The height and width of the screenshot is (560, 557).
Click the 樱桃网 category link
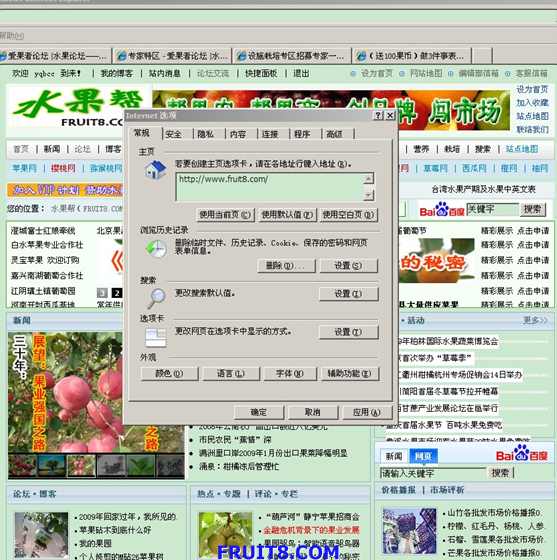(x=63, y=168)
